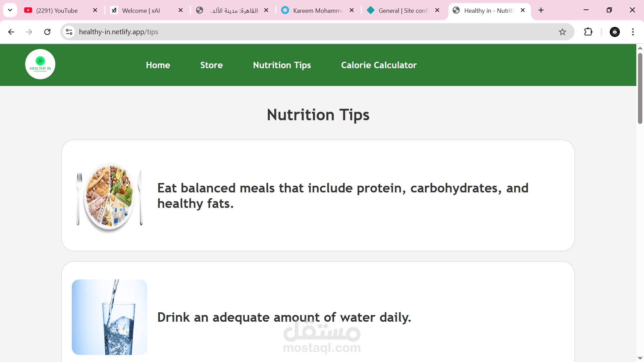Click the address bar URL field
The height and width of the screenshot is (362, 644).
302,32
